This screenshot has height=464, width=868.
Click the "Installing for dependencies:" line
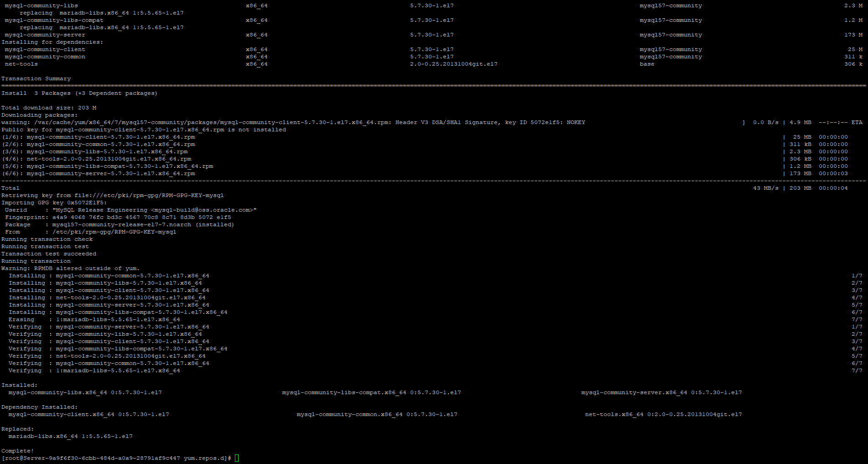tap(52, 42)
